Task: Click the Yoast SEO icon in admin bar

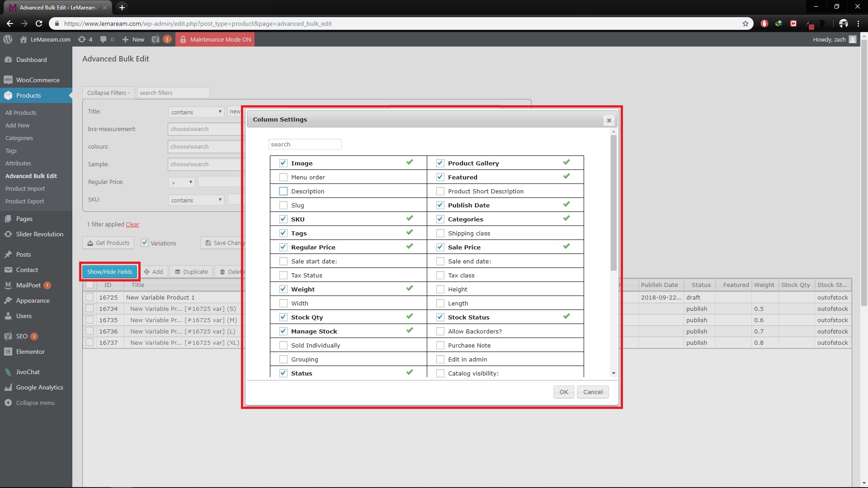Action: pyautogui.click(x=156, y=39)
